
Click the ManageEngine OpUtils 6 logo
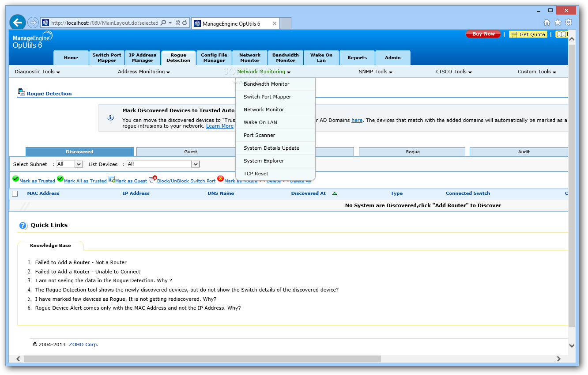click(32, 40)
